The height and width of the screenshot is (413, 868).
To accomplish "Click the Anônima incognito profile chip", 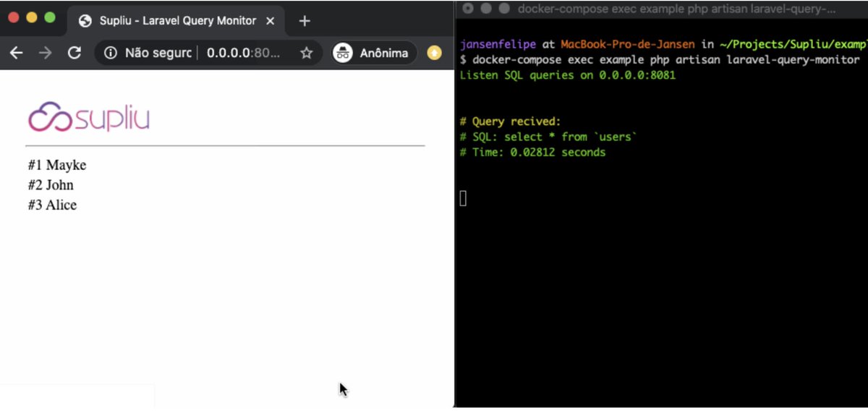I will point(375,53).
